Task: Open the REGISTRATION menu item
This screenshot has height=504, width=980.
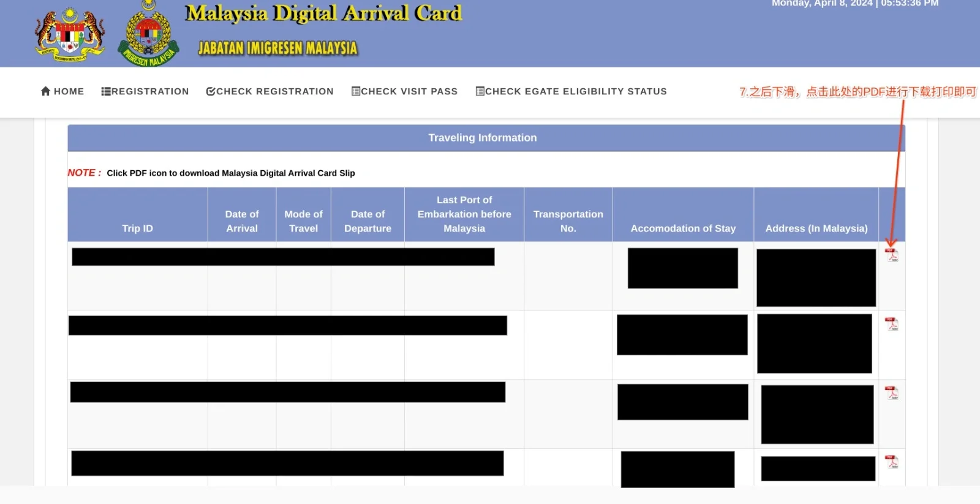Action: click(x=145, y=91)
